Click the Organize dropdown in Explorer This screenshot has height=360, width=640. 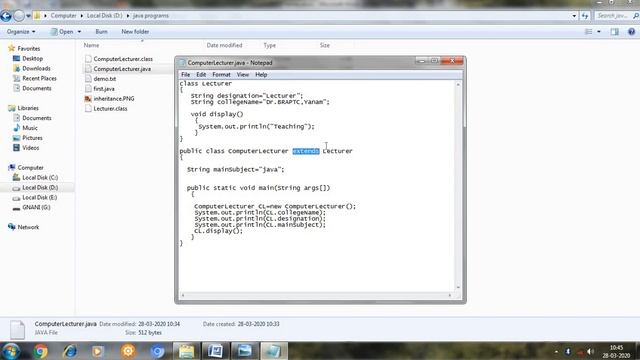coord(21,31)
